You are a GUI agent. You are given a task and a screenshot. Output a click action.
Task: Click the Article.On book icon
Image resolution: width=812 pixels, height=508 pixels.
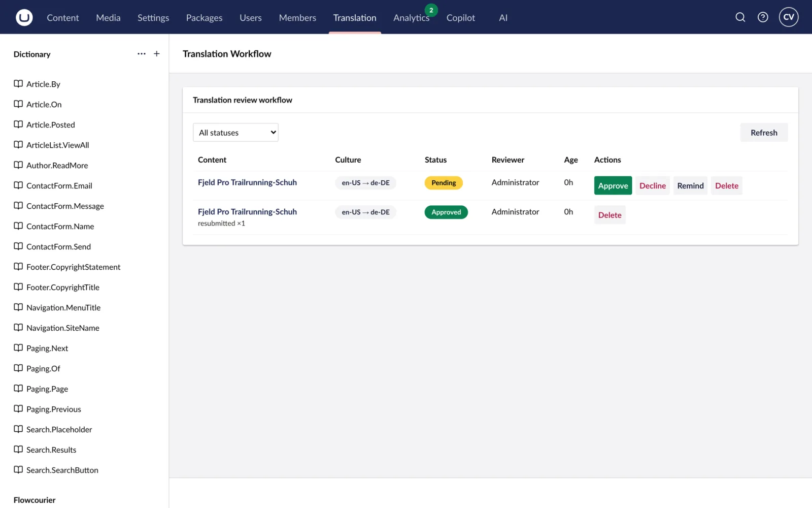[x=18, y=104]
